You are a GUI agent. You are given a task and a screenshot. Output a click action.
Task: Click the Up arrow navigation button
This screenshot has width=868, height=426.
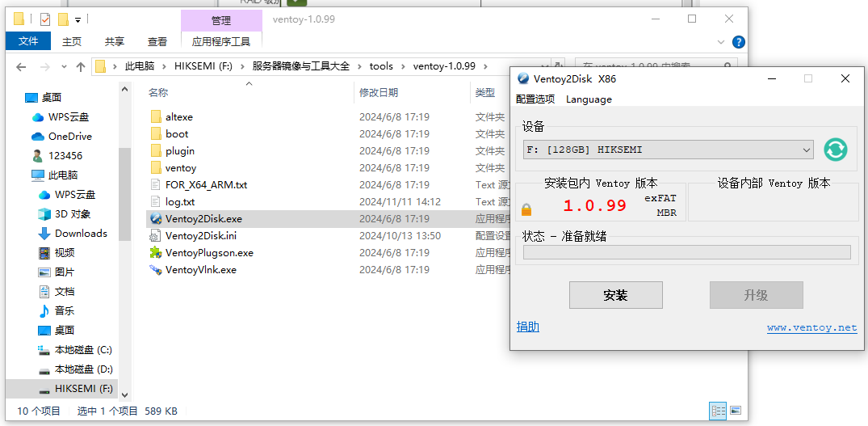(81, 66)
